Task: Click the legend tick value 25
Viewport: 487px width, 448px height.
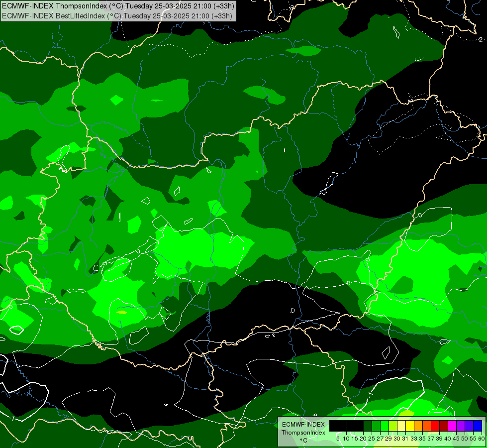Action: pos(372,439)
